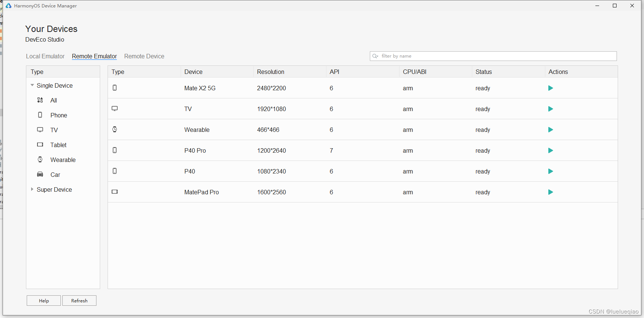Select the Mate X2 5G device name
The image size is (644, 318).
click(x=200, y=88)
